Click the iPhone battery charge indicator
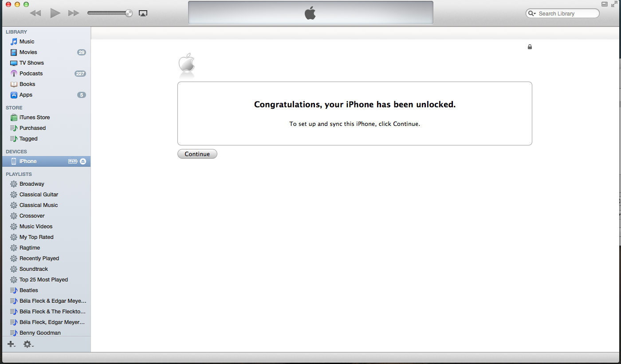Viewport: 621px width, 364px height. (73, 161)
